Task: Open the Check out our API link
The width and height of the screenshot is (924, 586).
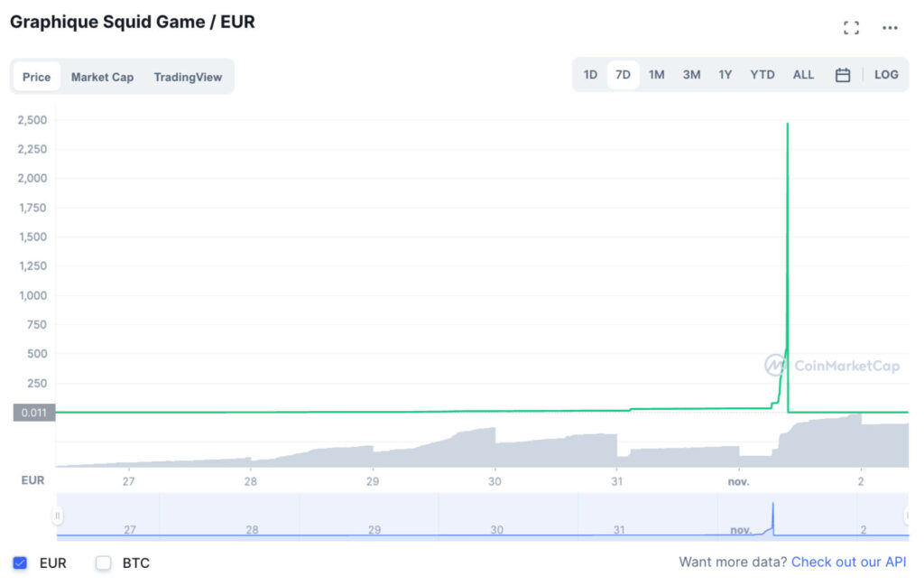Action: pyautogui.click(x=848, y=563)
